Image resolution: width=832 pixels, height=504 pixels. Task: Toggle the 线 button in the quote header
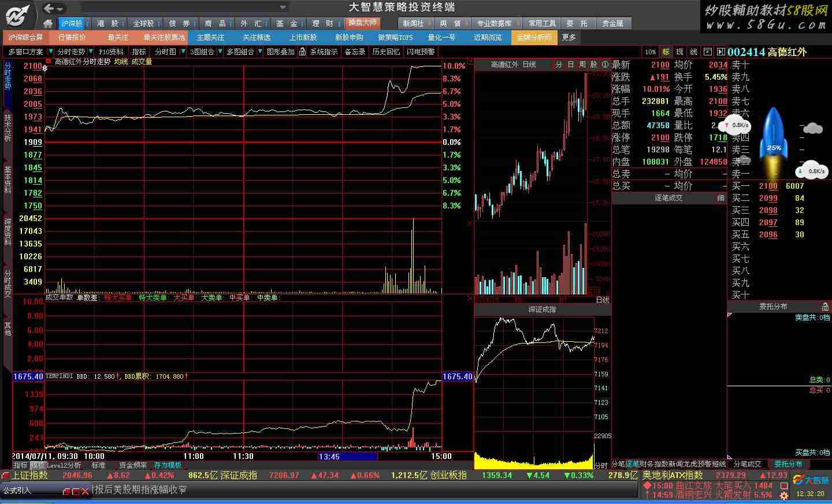[x=694, y=52]
